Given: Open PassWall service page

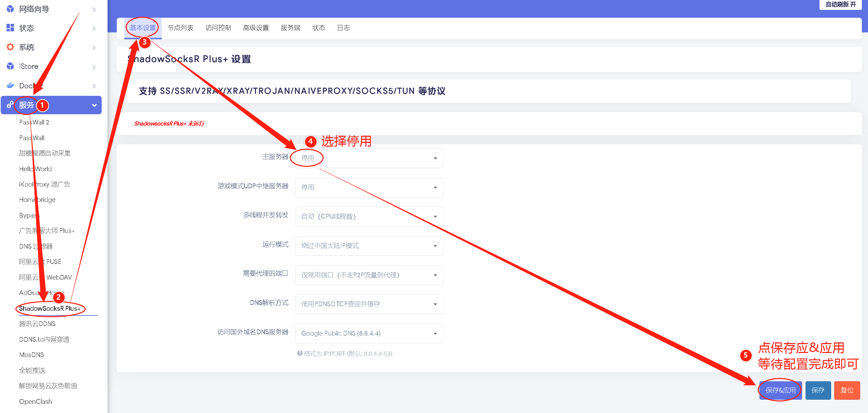Looking at the screenshot, I should [32, 138].
